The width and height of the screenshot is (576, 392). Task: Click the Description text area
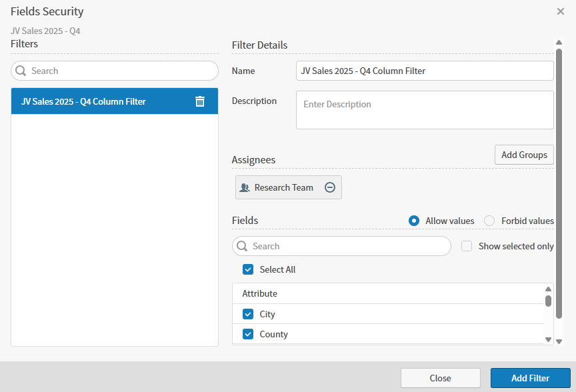[x=425, y=109]
